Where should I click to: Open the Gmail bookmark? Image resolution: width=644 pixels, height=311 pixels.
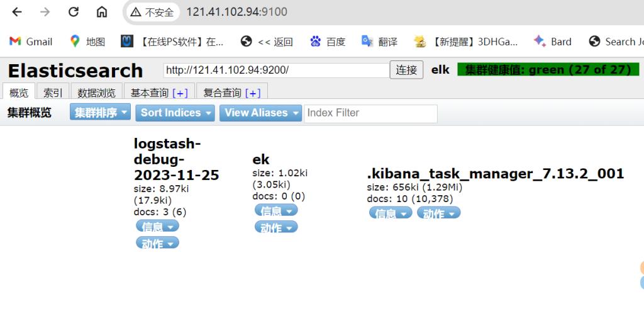tap(31, 42)
